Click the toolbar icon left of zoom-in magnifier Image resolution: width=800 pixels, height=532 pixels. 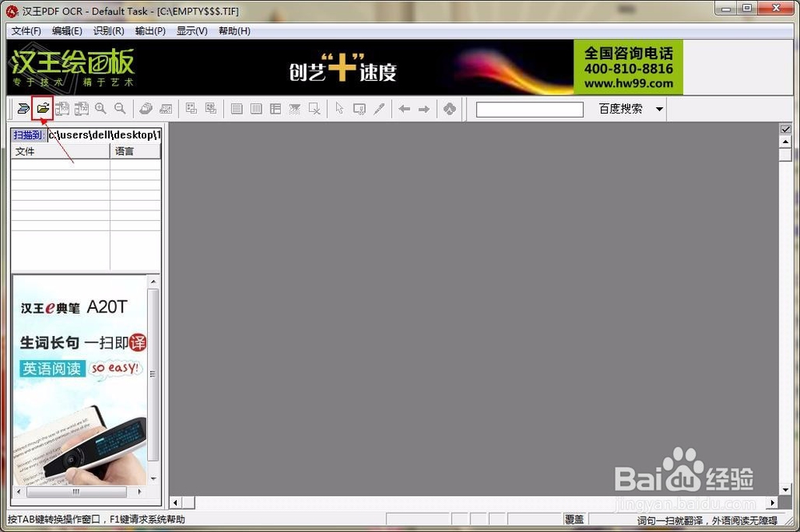(82, 109)
